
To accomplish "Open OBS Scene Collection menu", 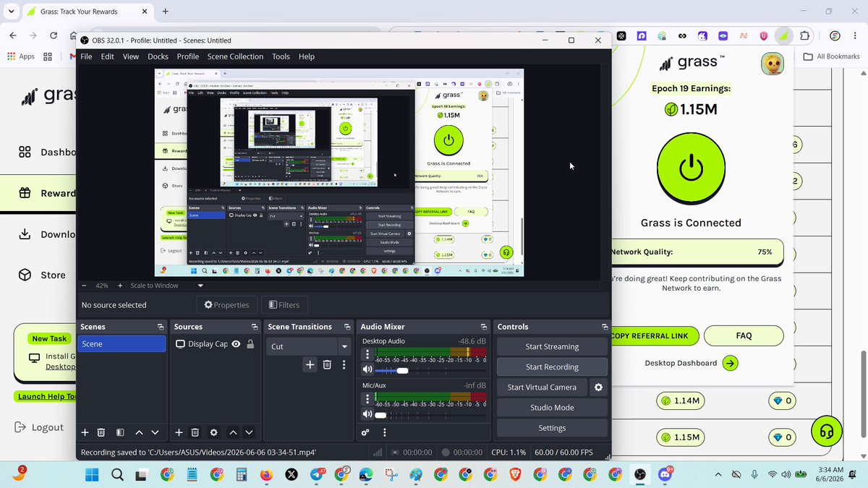I will click(x=236, y=56).
